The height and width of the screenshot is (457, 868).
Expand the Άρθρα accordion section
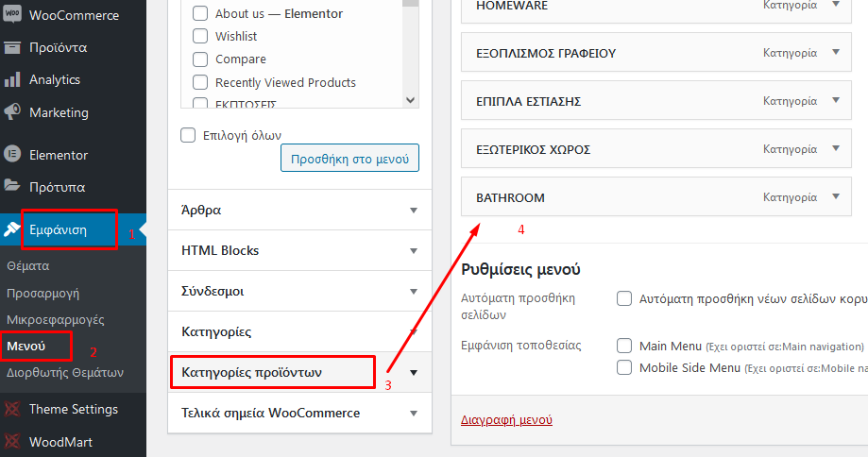click(x=299, y=211)
